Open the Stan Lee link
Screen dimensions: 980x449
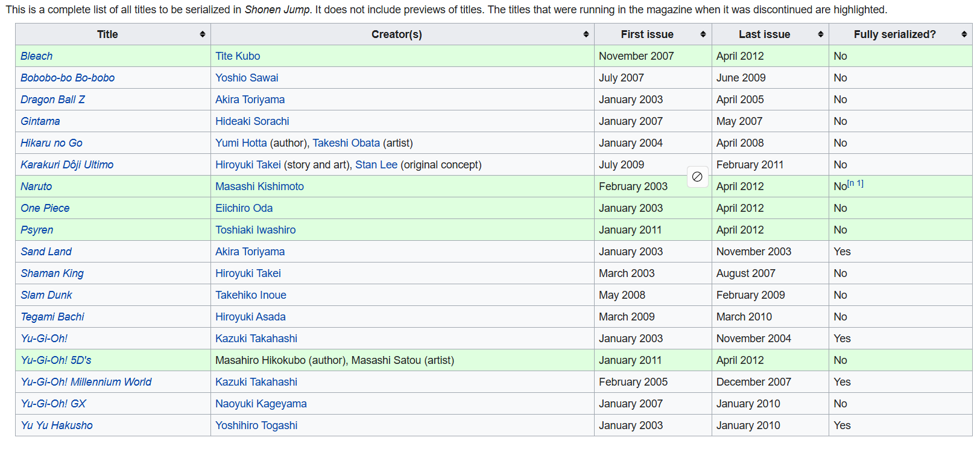376,165
